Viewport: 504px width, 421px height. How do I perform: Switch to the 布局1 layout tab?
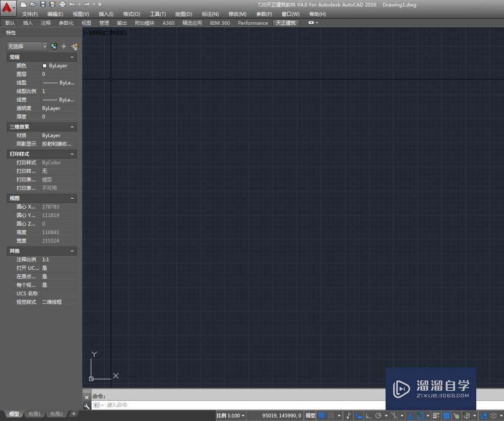pos(34,413)
